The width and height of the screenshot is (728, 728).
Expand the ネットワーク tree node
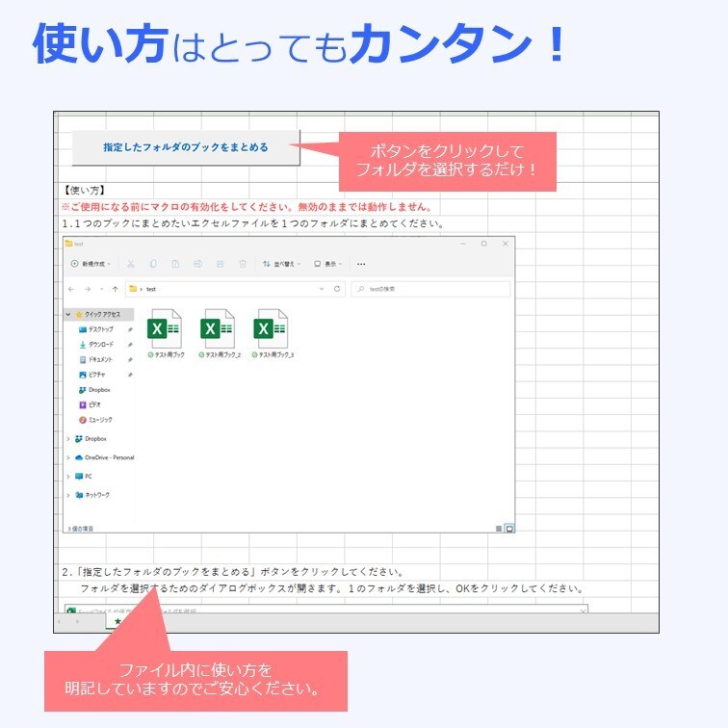click(x=68, y=495)
